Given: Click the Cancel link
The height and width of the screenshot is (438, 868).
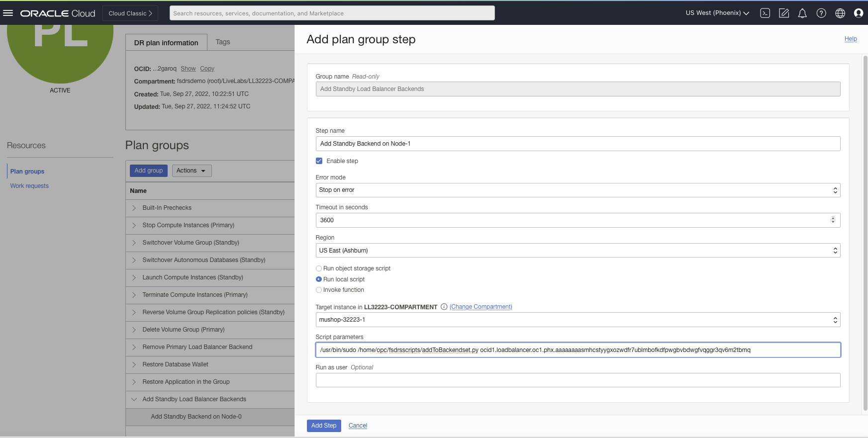Looking at the screenshot, I should tap(358, 426).
